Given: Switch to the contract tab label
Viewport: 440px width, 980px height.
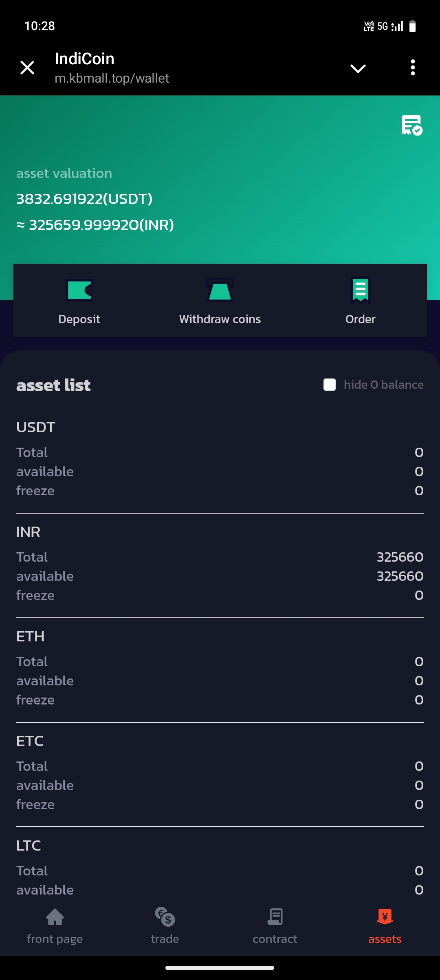Looking at the screenshot, I should click(275, 939).
